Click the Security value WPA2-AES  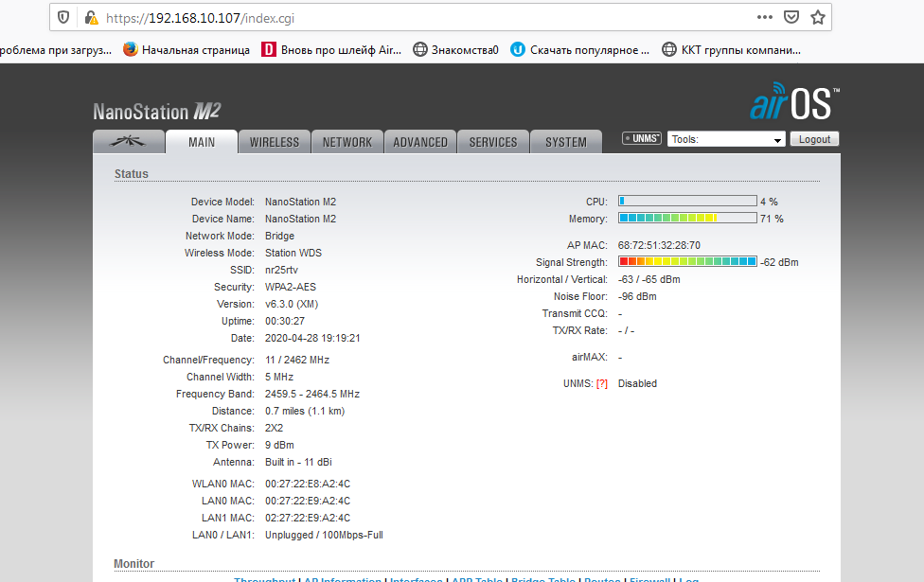click(291, 287)
